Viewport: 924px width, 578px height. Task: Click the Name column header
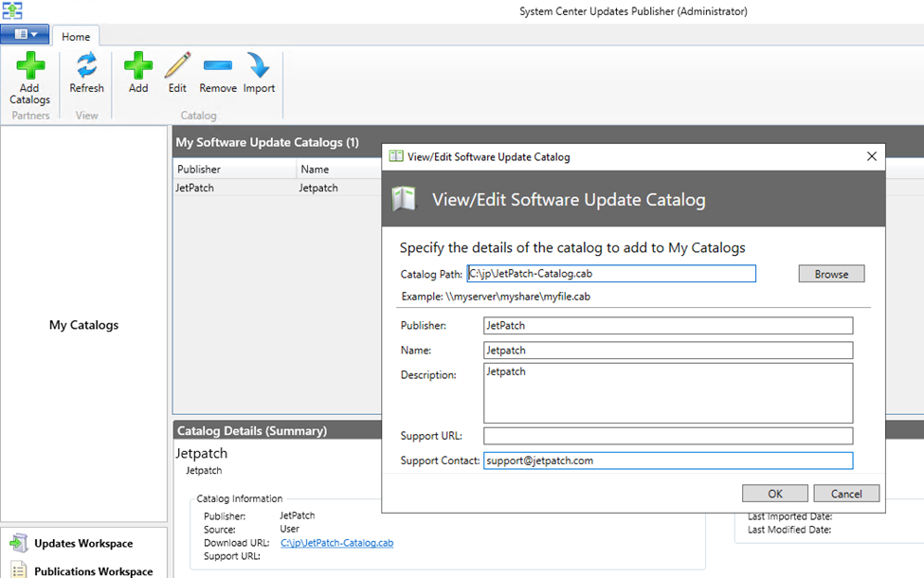[339, 169]
